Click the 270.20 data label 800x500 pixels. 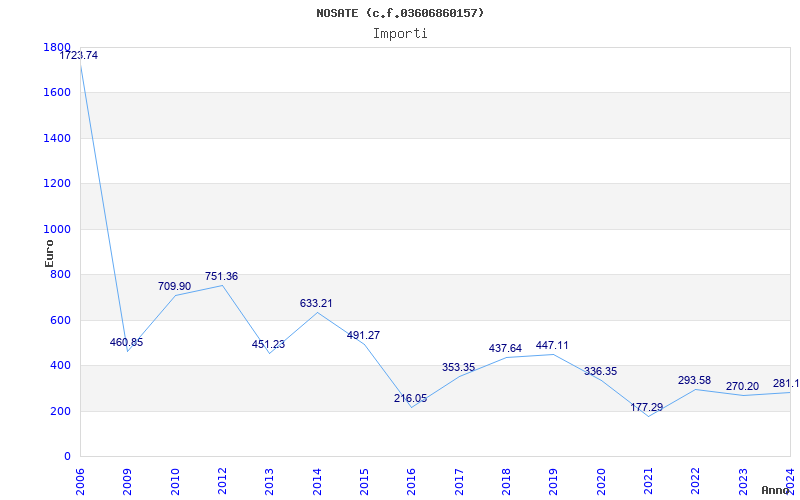coord(742,387)
